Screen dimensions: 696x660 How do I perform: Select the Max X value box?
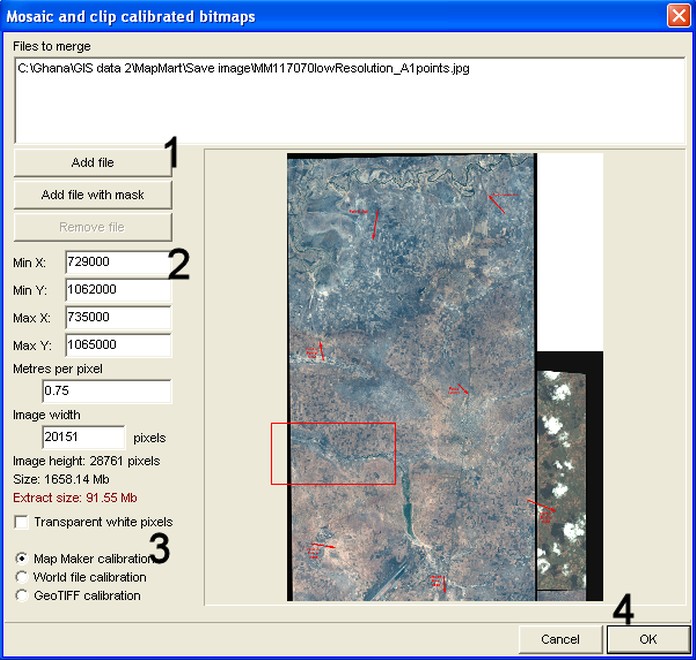(117, 317)
